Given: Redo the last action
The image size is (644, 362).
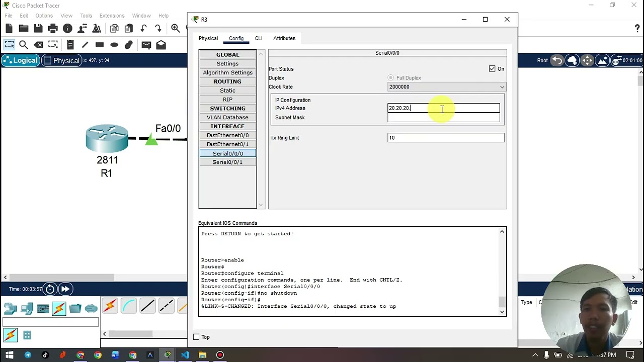Looking at the screenshot, I should coord(158,29).
